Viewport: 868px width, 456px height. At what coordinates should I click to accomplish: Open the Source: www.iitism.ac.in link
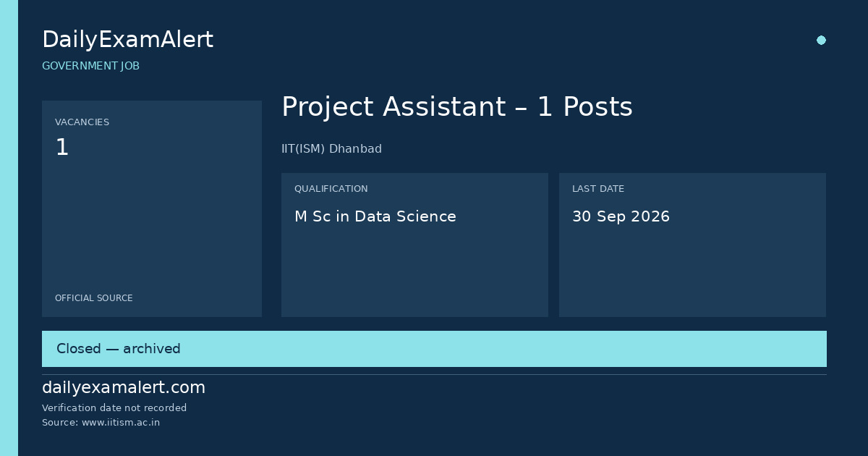pos(101,423)
